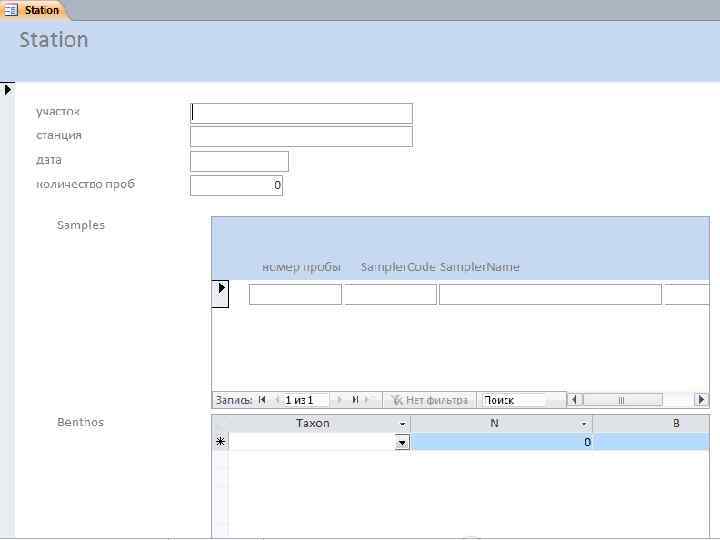Screen dimensions: 720x540
Task: Click Samples horizontal scrollbar left arrow
Action: tap(575, 400)
